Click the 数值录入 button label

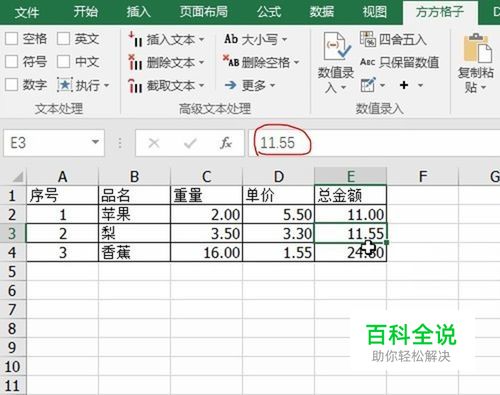point(336,80)
